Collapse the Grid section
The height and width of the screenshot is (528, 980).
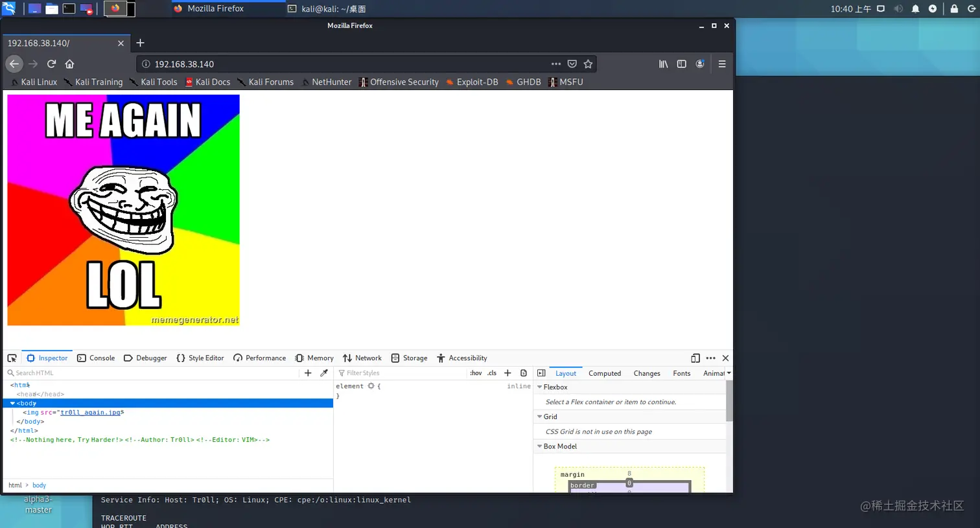539,417
